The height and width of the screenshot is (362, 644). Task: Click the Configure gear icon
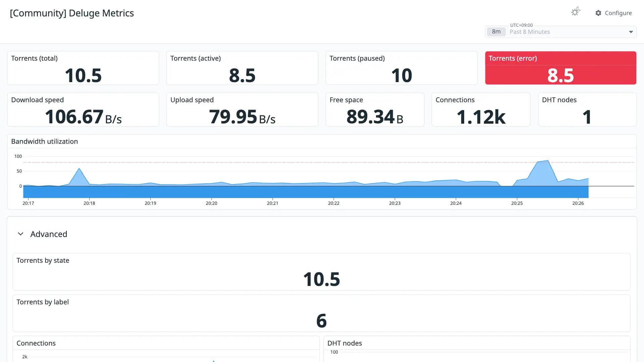598,13
